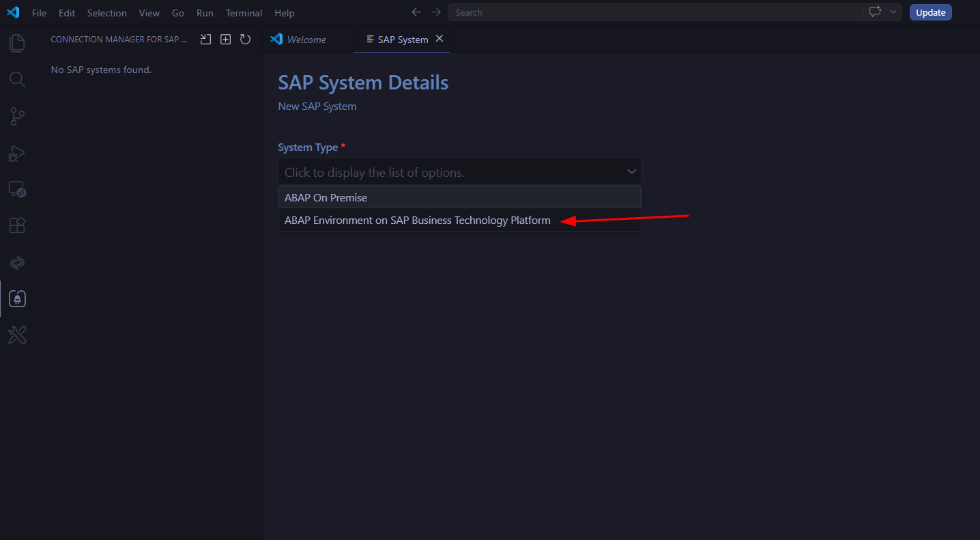
Task: Open the Help menu
Action: click(x=285, y=13)
